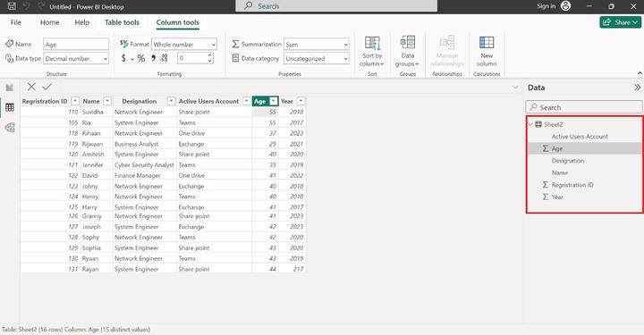Image resolution: width=644 pixels, height=335 pixels.
Task: Click the New column icon
Action: [x=487, y=42]
